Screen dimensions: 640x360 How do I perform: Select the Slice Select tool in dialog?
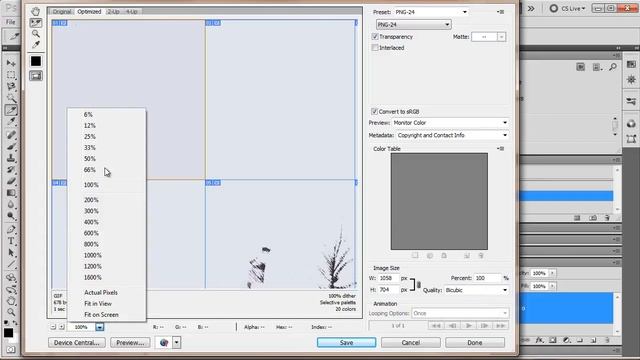click(36, 22)
